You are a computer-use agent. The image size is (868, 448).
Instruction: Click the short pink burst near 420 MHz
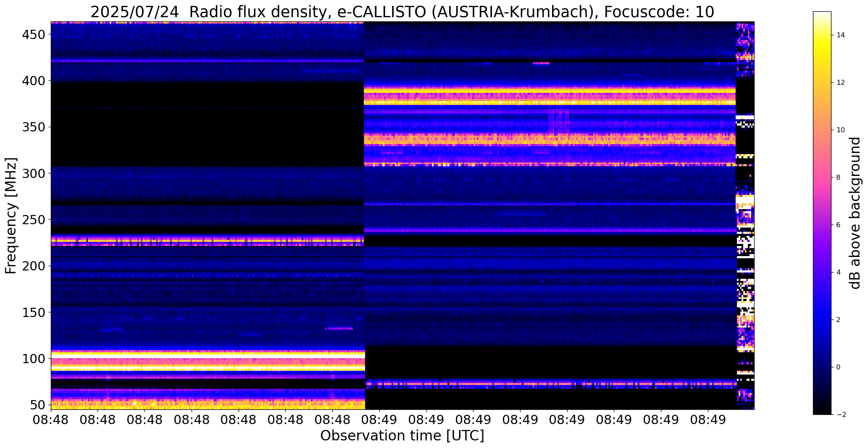(x=541, y=63)
